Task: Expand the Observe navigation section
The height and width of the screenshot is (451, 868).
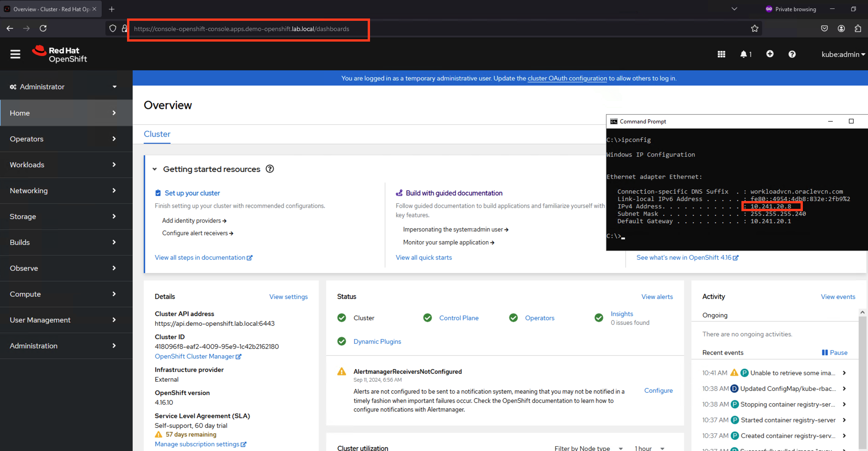Action: pyautogui.click(x=66, y=268)
